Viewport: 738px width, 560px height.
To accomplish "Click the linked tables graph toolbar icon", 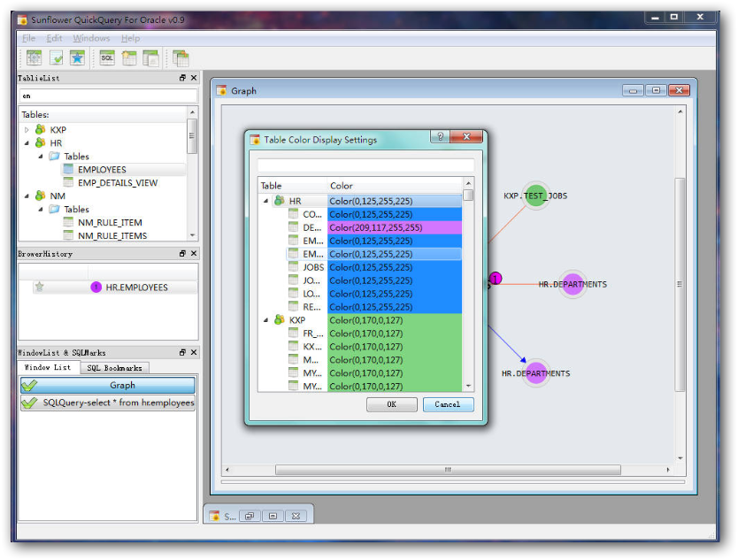I will coord(181,58).
